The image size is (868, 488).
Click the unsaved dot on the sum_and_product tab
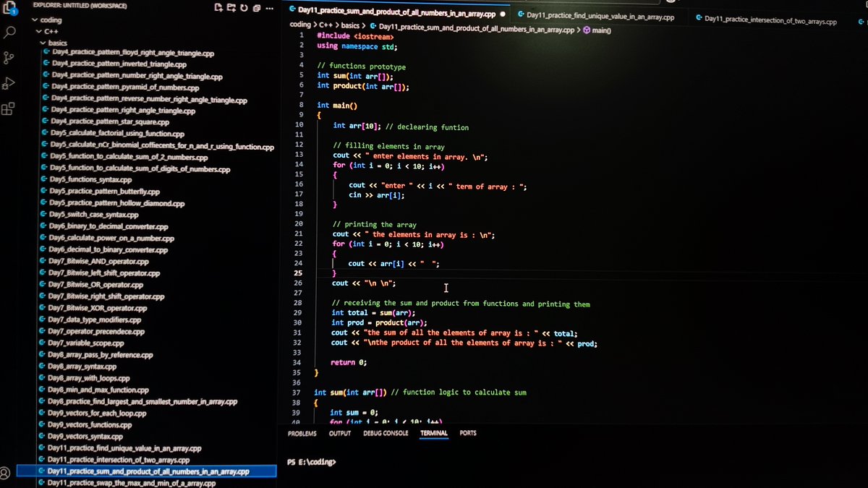coord(502,14)
